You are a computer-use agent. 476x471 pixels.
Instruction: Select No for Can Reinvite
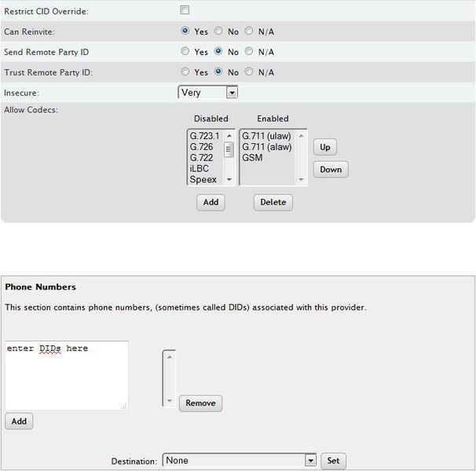click(x=218, y=31)
